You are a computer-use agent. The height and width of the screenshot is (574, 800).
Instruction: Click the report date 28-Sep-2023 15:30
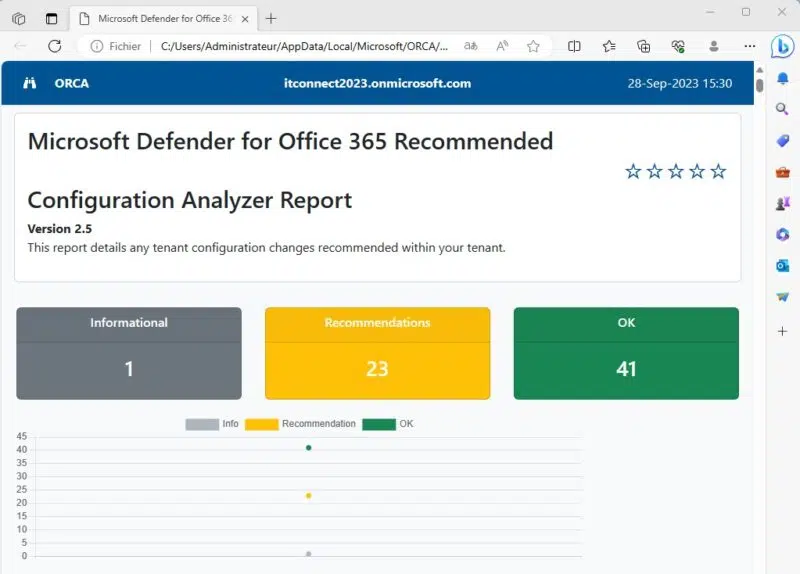[x=680, y=83]
